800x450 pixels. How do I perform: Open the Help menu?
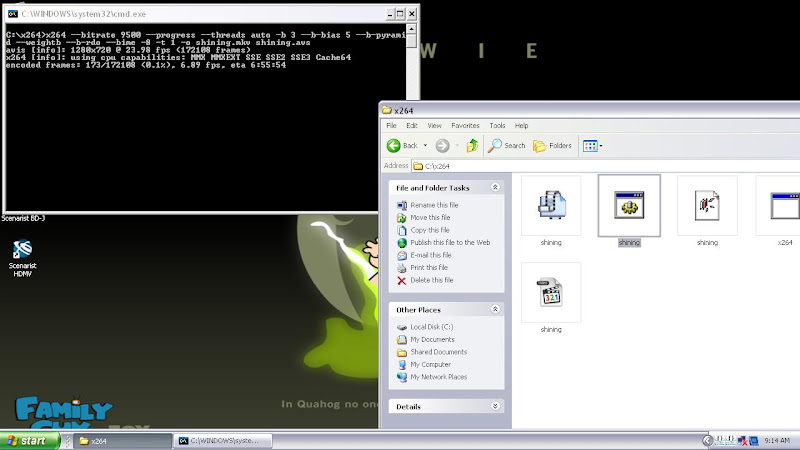(x=521, y=126)
